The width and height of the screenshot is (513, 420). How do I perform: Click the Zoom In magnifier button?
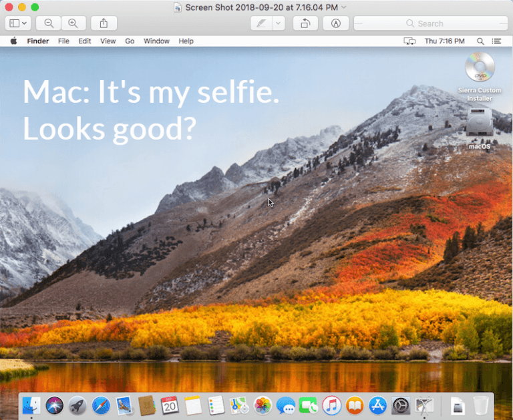73,23
